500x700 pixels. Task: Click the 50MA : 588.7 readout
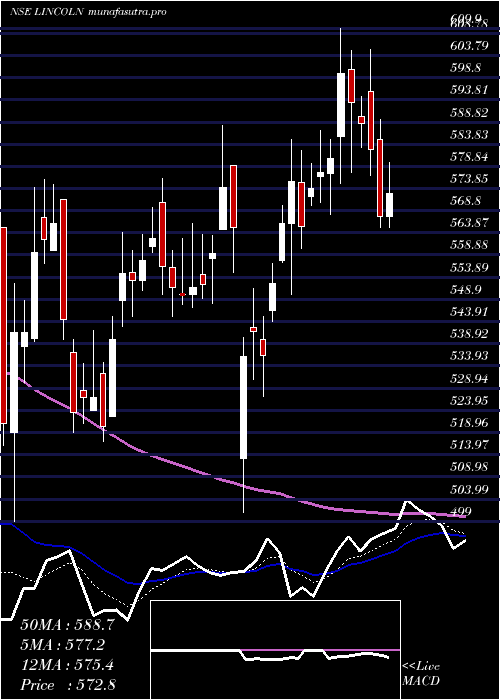pos(68,624)
